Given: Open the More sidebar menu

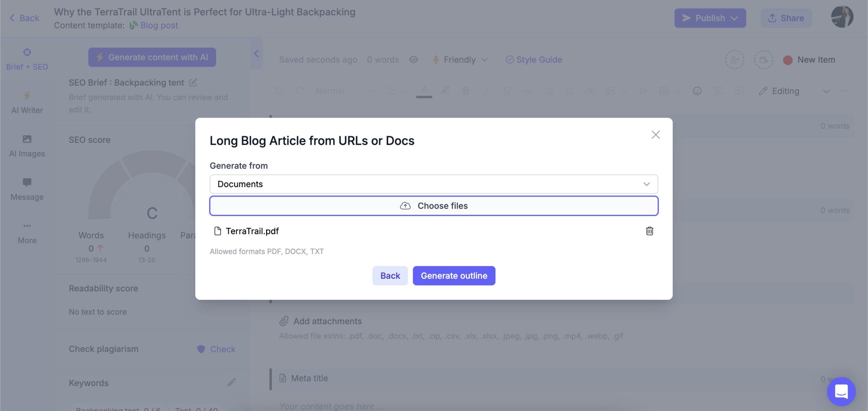Looking at the screenshot, I should pyautogui.click(x=27, y=233).
